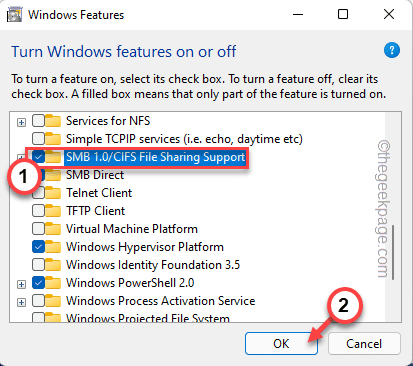Screen dimensions: 413x366
Task: Enable the Services for NFS checkbox
Action: 38,121
